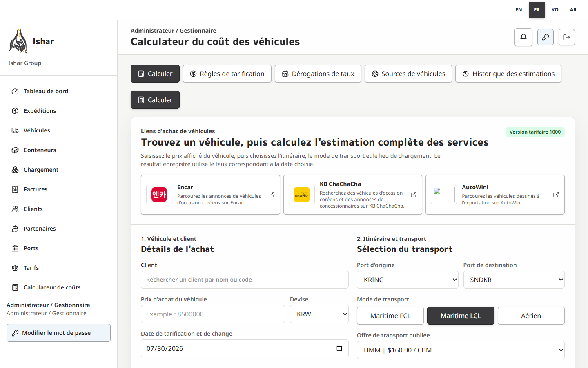Screen dimensions: 588x368
Task: Switch language to FR
Action: (x=537, y=10)
